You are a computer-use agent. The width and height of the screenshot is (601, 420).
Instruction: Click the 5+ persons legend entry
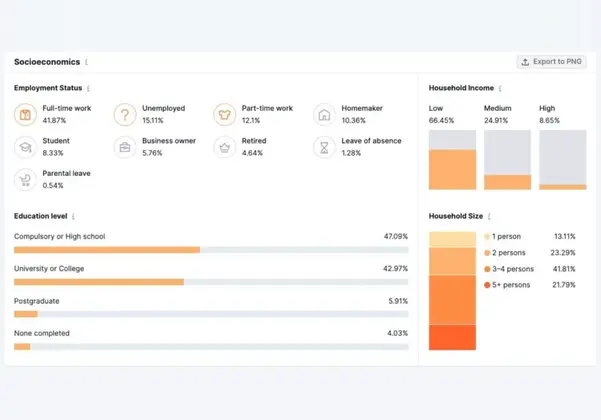click(x=512, y=285)
